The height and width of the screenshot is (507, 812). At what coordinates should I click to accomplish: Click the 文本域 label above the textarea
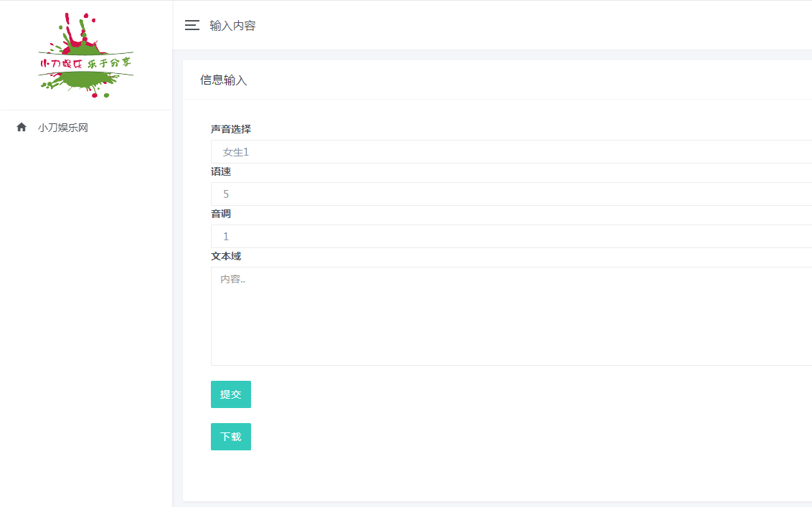click(225, 256)
